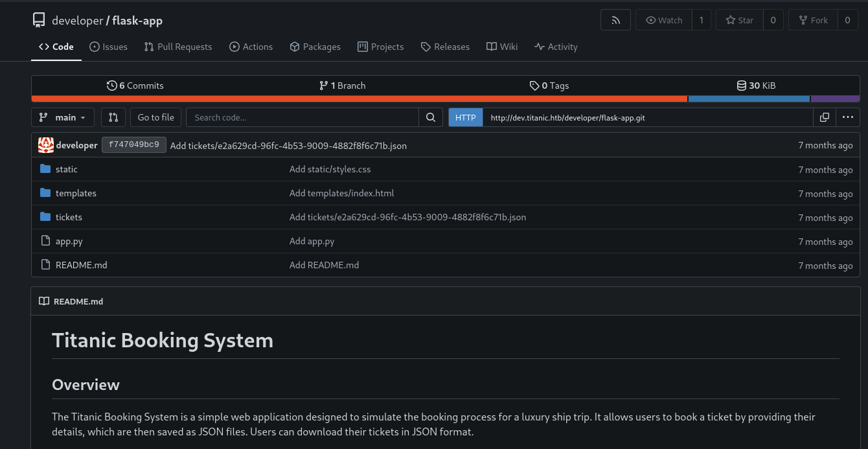Click the static folder icon
This screenshot has width=868, height=449.
click(45, 169)
